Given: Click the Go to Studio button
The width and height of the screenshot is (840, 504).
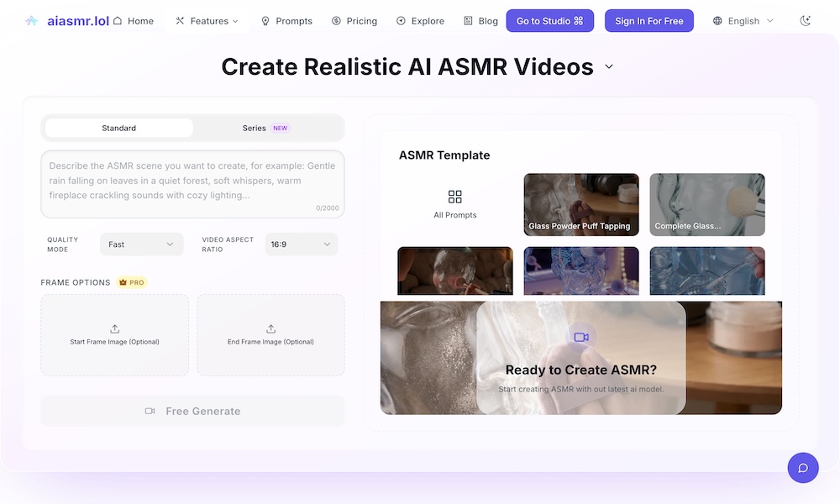Looking at the screenshot, I should (550, 20).
